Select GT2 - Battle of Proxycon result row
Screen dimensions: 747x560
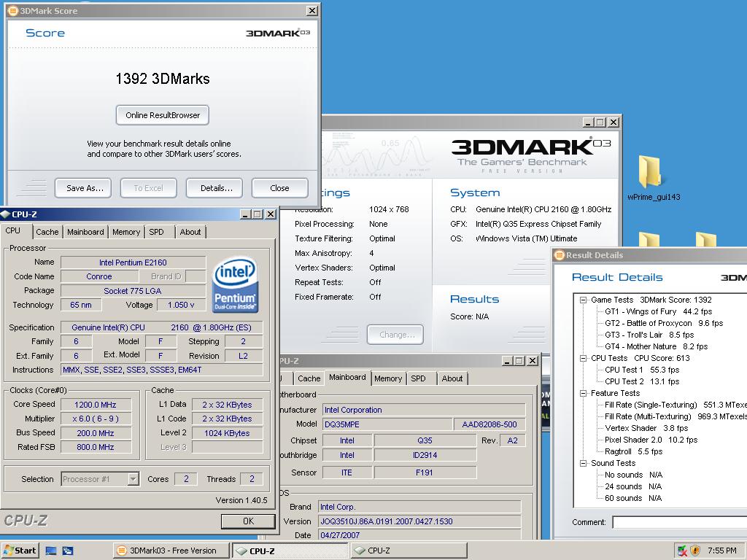point(664,323)
